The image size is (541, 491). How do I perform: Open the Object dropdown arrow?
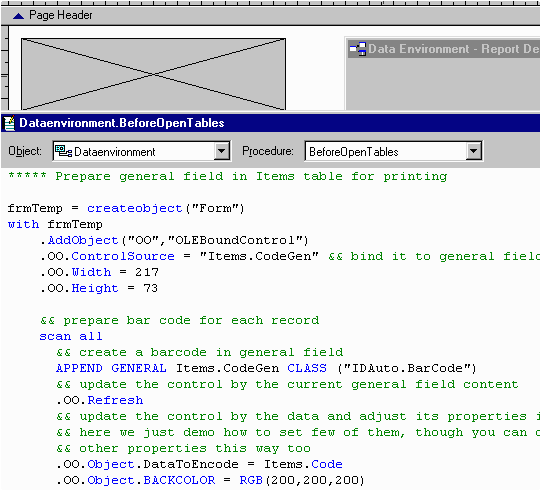[221, 151]
